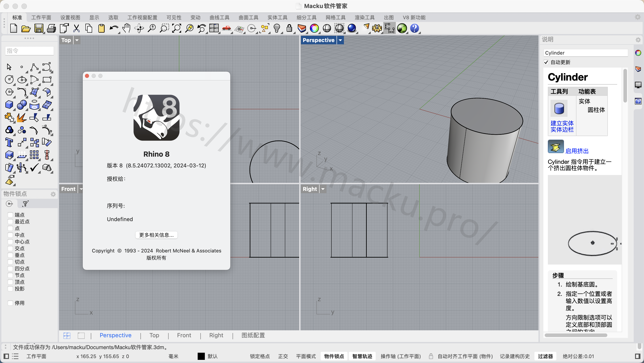Click the 更多相关信息... button
644x363 pixels.
(156, 235)
